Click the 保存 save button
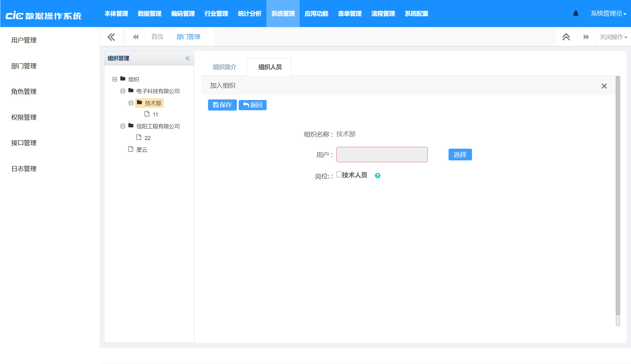 (x=222, y=105)
